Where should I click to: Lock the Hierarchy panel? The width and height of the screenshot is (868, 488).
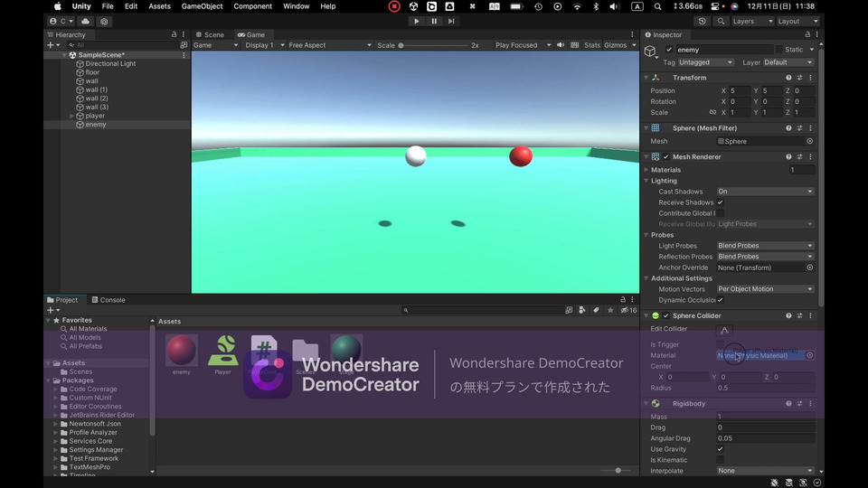tap(174, 34)
